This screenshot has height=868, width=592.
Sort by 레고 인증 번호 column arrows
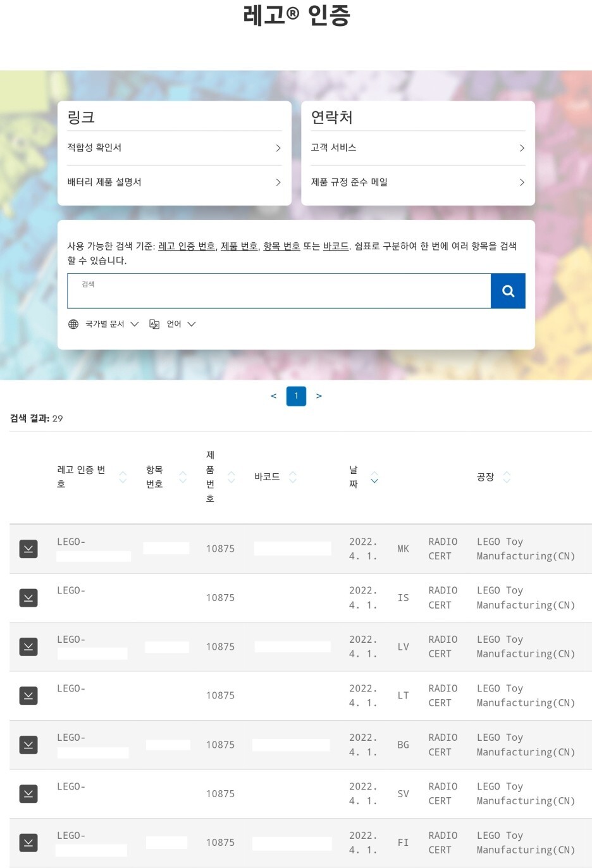(x=123, y=477)
